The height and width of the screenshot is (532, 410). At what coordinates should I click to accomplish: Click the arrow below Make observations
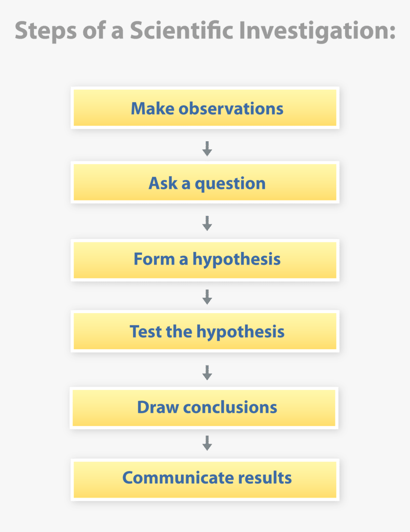coord(207,148)
